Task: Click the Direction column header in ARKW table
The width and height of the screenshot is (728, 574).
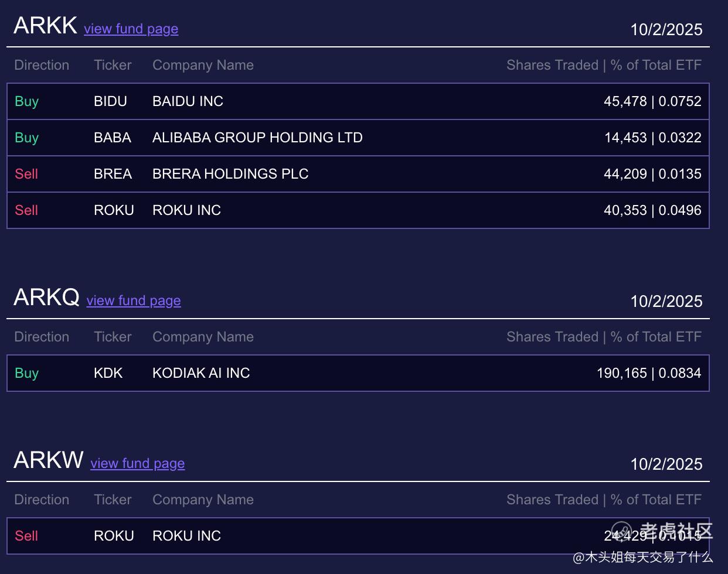Action: 42,500
